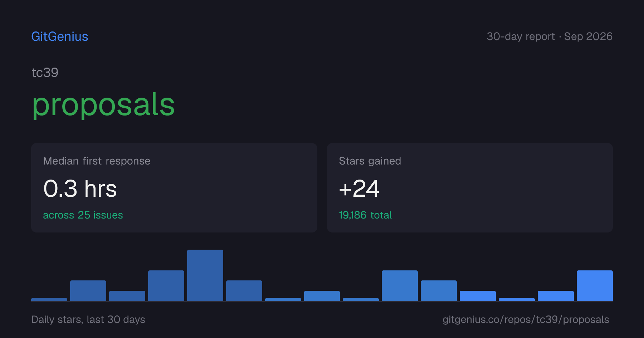
Task: Open the Median first response card
Action: pos(174,188)
